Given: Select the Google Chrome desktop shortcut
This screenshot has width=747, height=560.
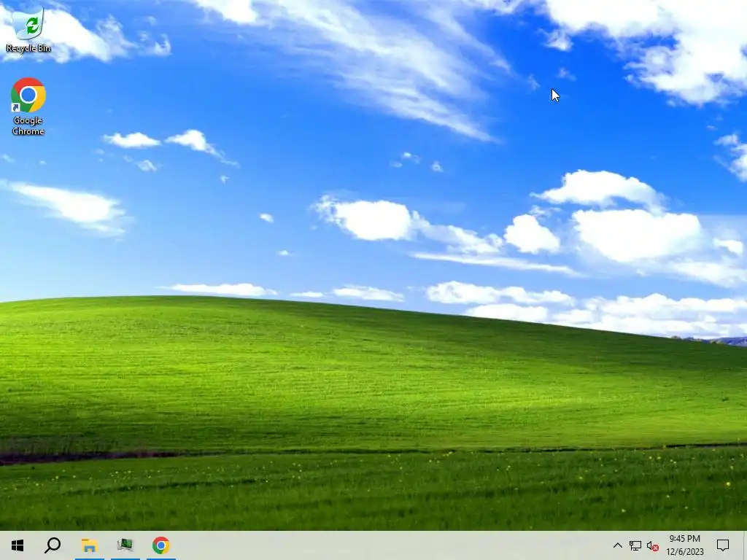Looking at the screenshot, I should tap(28, 106).
